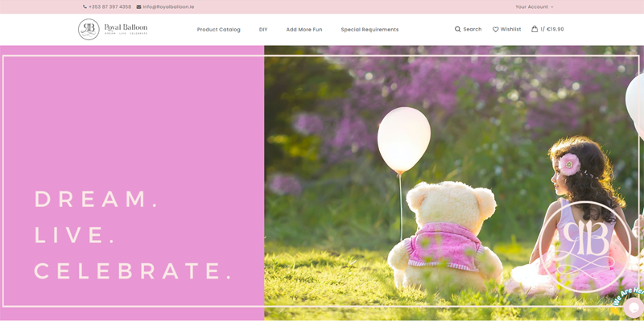Expand the Your Account dropdown
Image resolution: width=644 pixels, height=322 pixels.
[531, 7]
